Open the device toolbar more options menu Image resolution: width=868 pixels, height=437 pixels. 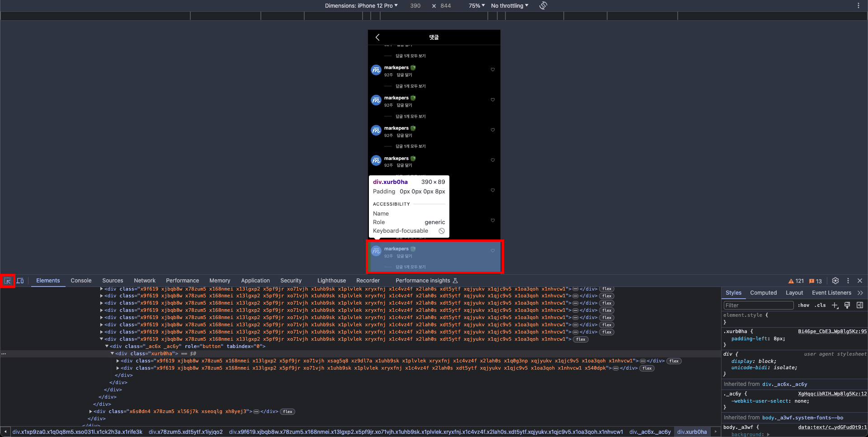pyautogui.click(x=859, y=5)
